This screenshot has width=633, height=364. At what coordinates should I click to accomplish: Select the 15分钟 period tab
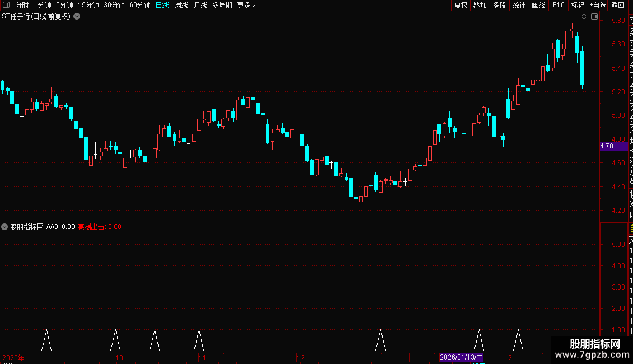tap(88, 5)
